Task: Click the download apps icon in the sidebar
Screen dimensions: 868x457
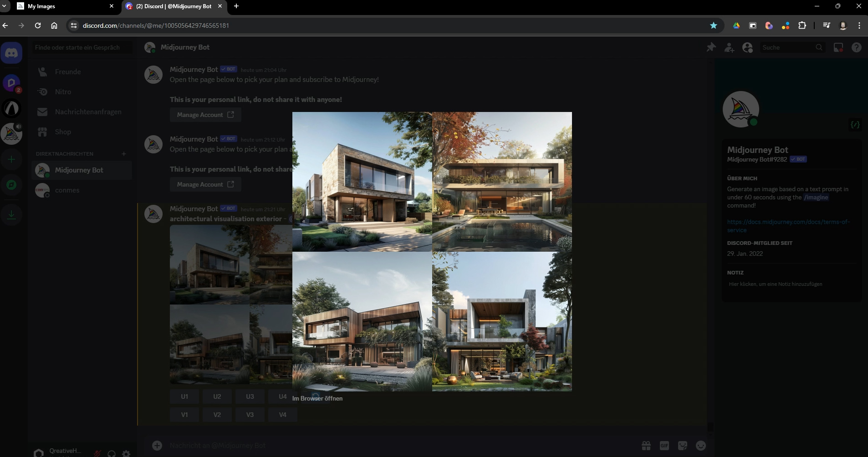Action: 11,215
